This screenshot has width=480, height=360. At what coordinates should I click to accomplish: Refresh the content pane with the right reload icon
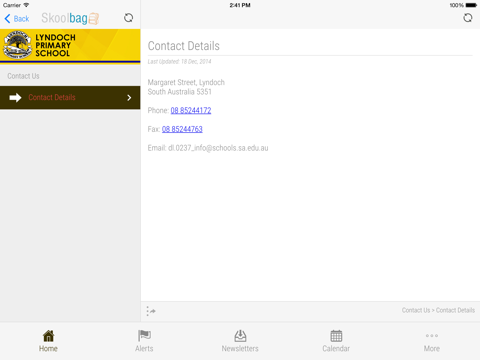(468, 18)
